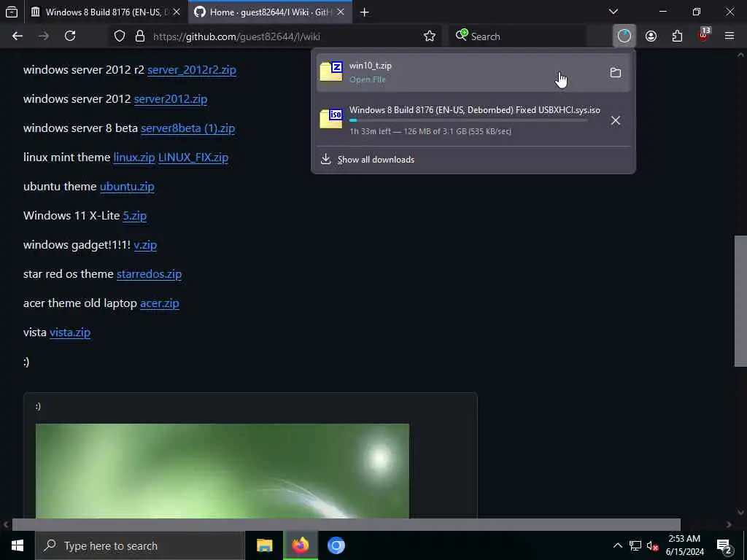Launch File Explorer from the taskbar
Viewport: 747px width, 560px height.
click(x=264, y=545)
